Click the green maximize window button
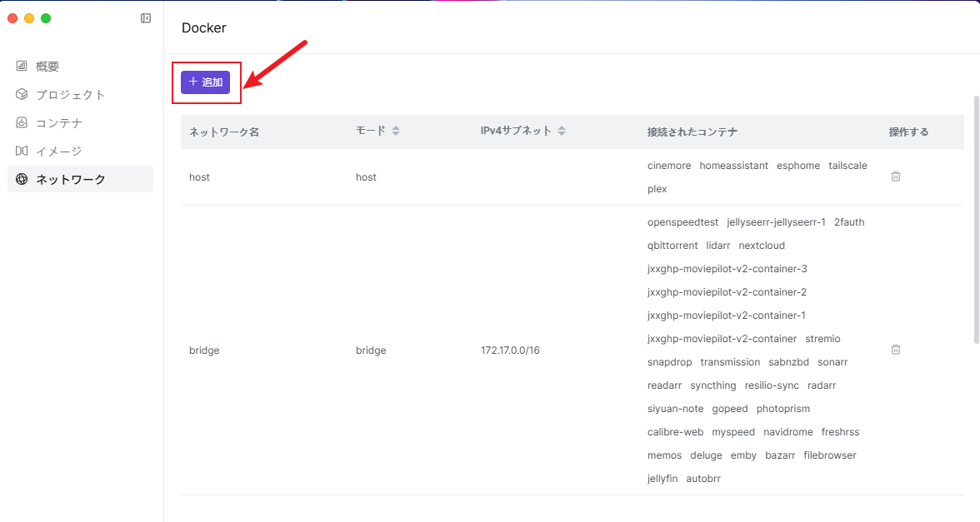Image resolution: width=980 pixels, height=522 pixels. (x=46, y=18)
